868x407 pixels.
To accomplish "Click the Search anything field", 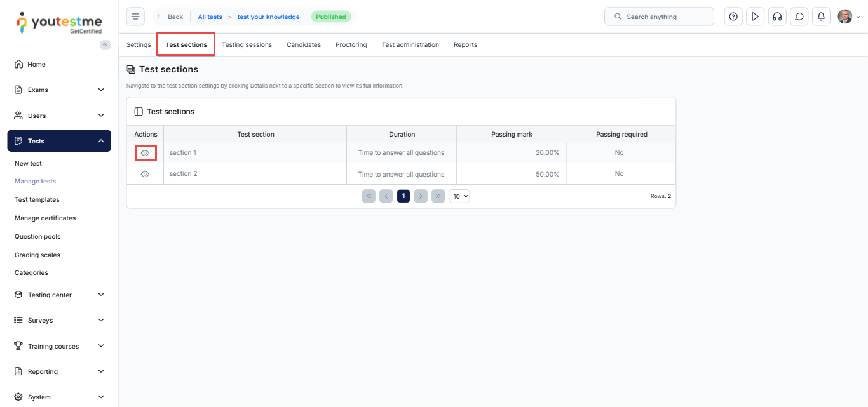I will (659, 17).
